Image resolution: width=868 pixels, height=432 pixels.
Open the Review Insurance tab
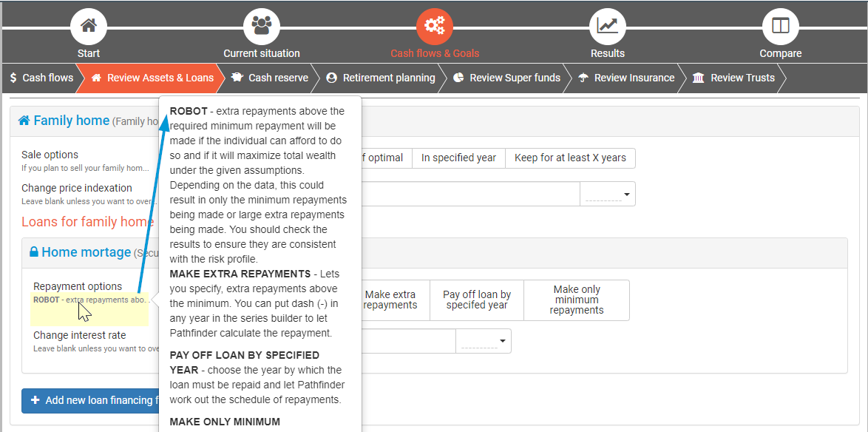coord(626,78)
